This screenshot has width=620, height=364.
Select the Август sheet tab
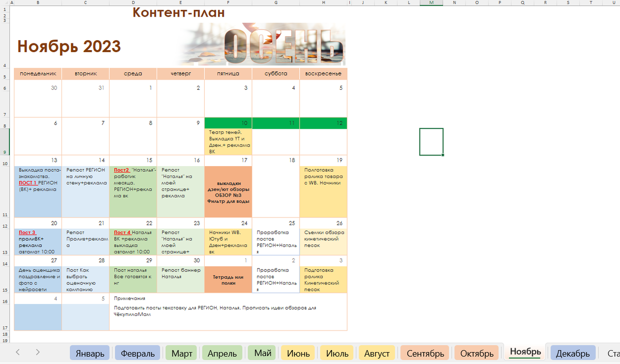[x=377, y=353]
